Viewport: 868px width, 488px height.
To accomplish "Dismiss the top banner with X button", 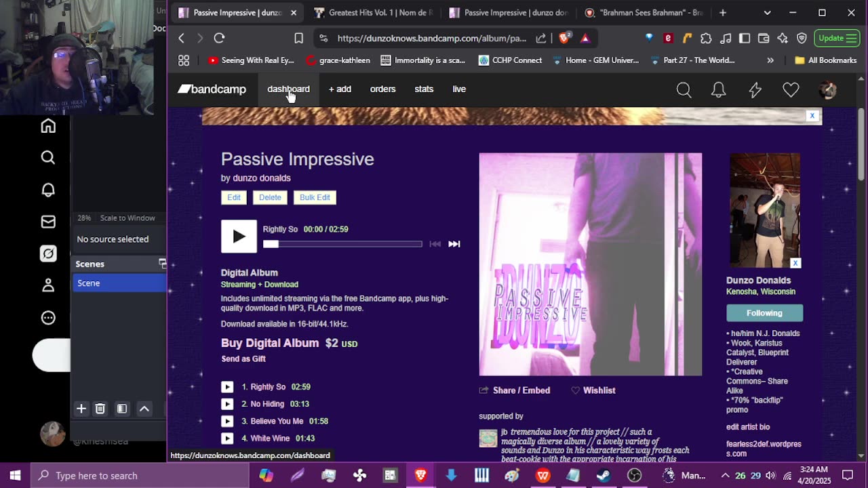I will coord(812,116).
